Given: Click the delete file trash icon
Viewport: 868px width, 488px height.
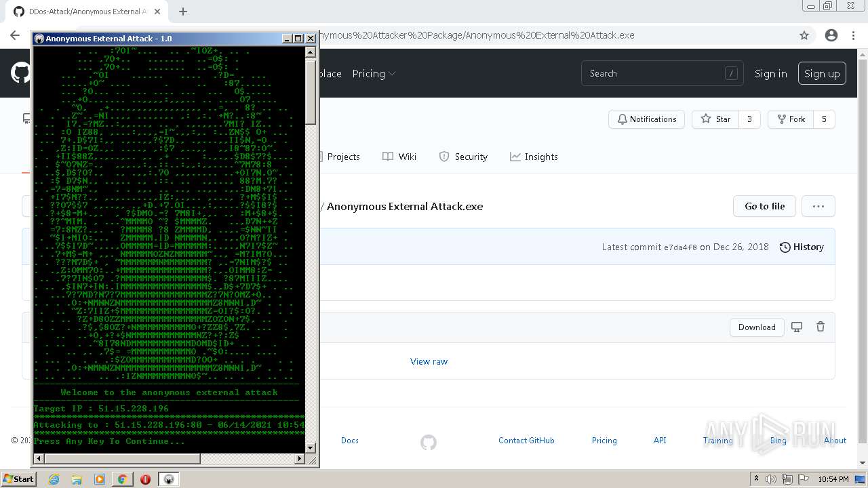Looking at the screenshot, I should (x=821, y=327).
